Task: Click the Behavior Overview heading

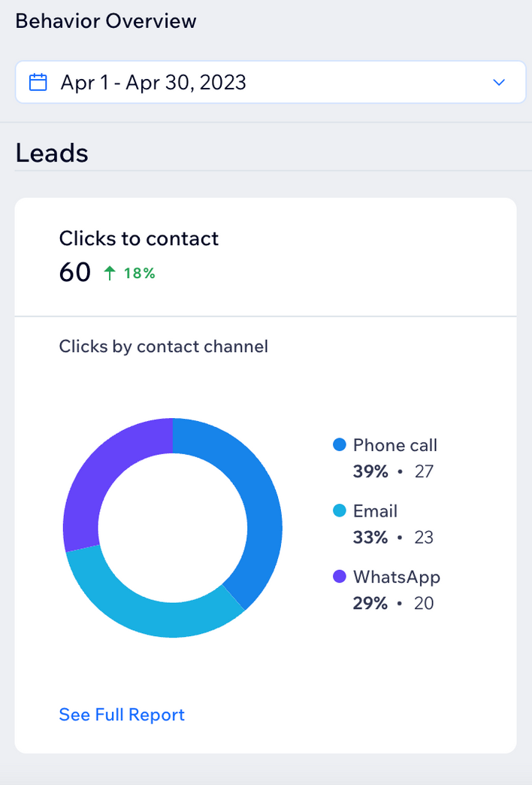Action: [x=106, y=21]
